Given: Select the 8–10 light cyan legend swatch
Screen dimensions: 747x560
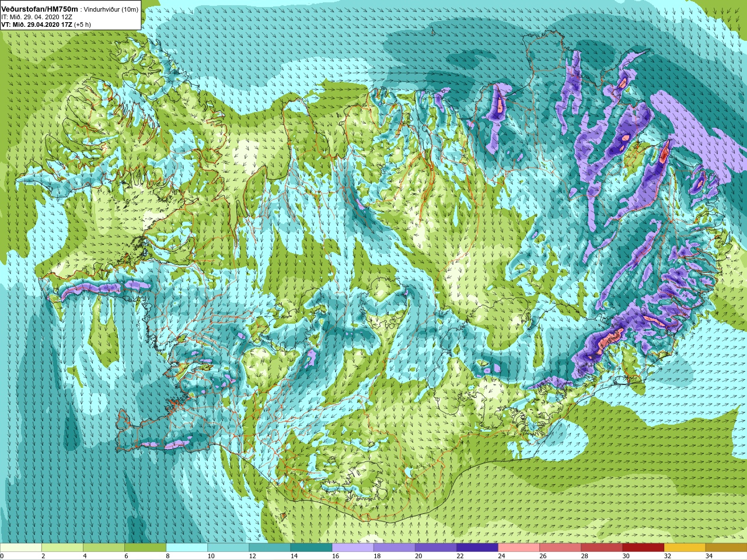Looking at the screenshot, I should (x=187, y=548).
